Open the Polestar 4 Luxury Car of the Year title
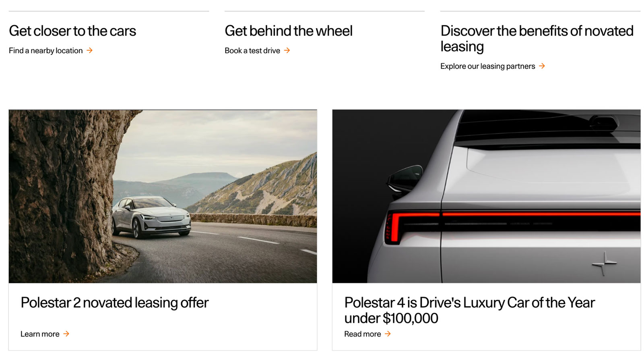The image size is (644, 355). pyautogui.click(x=469, y=310)
